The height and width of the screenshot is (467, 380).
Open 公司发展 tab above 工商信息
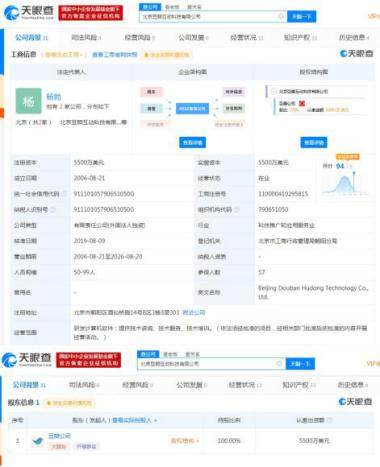coord(193,37)
